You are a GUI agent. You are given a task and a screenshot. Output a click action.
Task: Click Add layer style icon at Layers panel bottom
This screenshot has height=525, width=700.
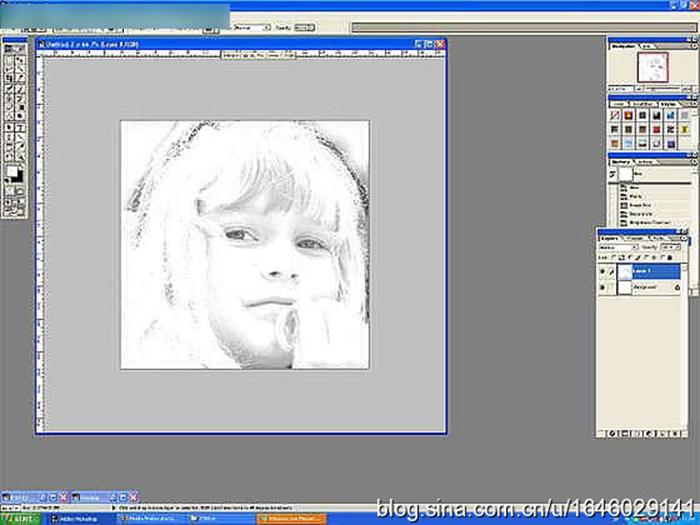(x=612, y=433)
